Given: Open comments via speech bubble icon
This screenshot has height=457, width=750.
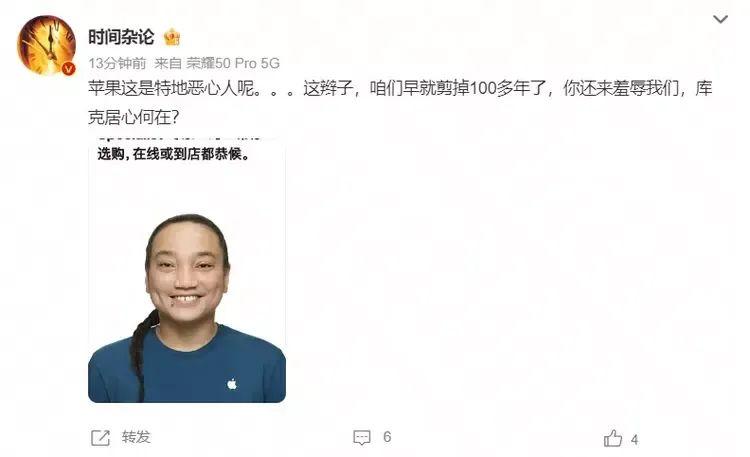Looking at the screenshot, I should pyautogui.click(x=362, y=437).
